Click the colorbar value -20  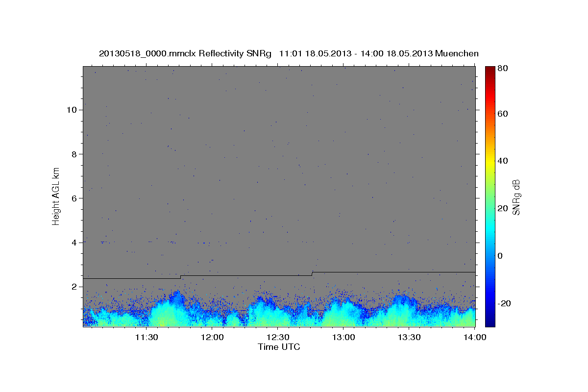[x=504, y=303]
